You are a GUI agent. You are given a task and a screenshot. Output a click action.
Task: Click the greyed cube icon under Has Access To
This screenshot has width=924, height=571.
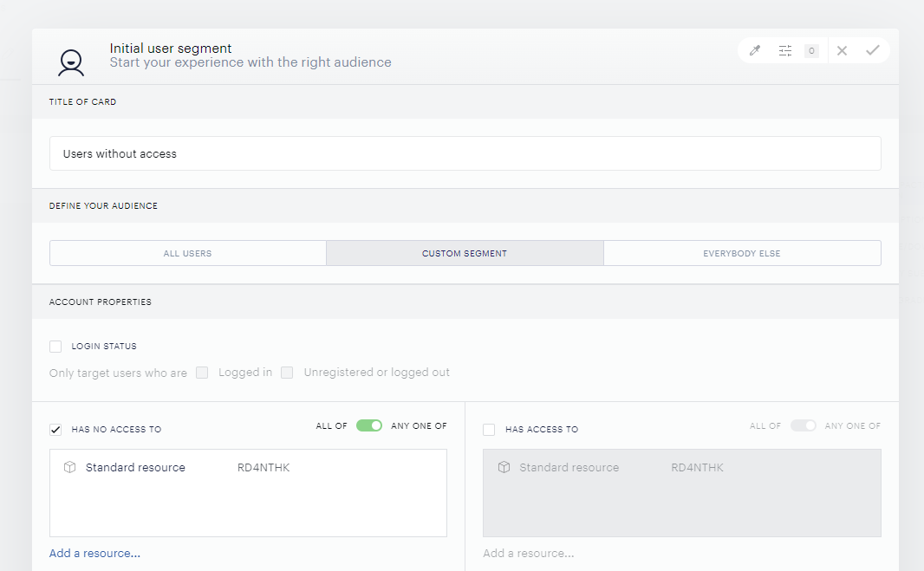[504, 467]
